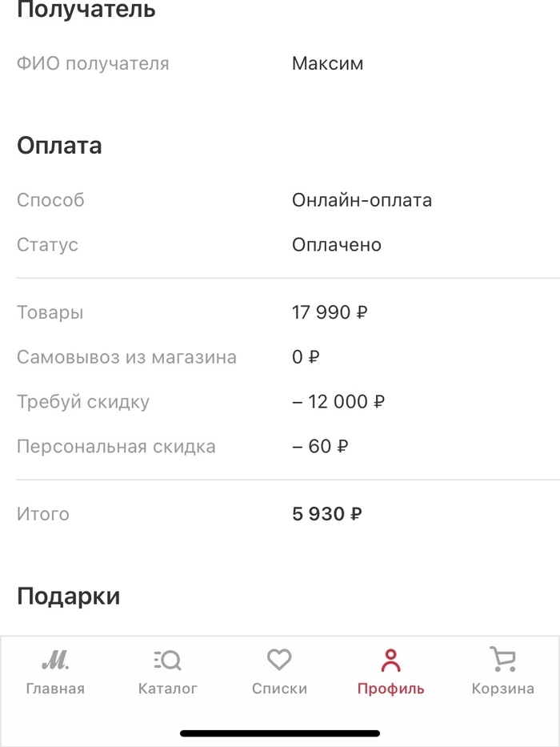This screenshot has height=747, width=560.
Task: Tap the Самовывоз из магазина label
Action: pos(126,357)
